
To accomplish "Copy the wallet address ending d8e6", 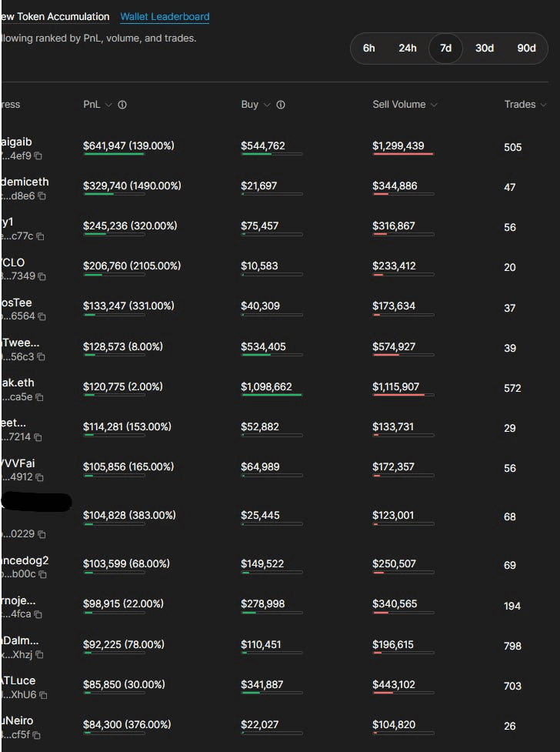I will point(42,196).
